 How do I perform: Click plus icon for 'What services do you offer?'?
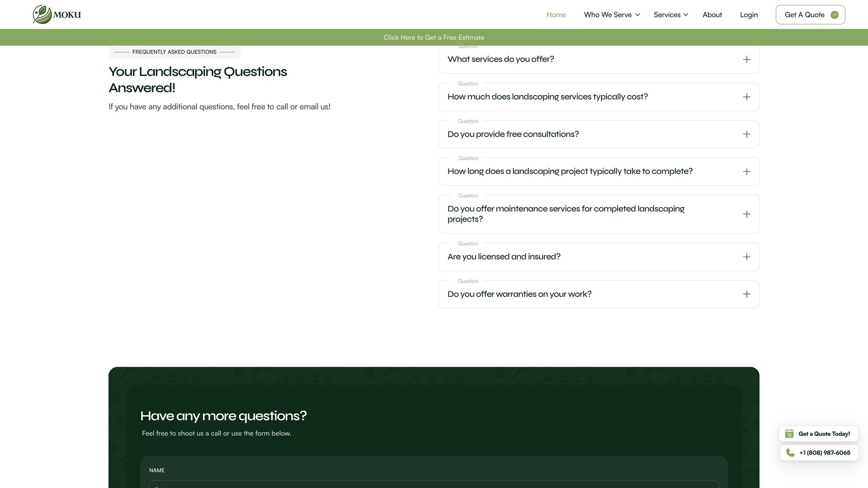click(x=746, y=59)
